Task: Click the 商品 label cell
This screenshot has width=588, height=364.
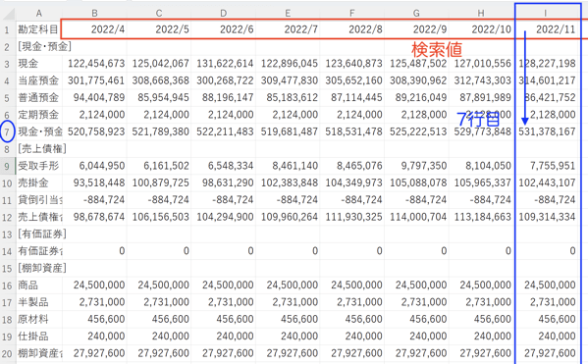Action: (39, 285)
